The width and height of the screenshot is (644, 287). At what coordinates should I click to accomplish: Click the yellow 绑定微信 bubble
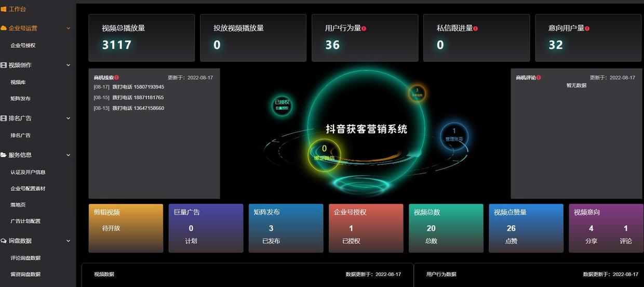(x=324, y=154)
